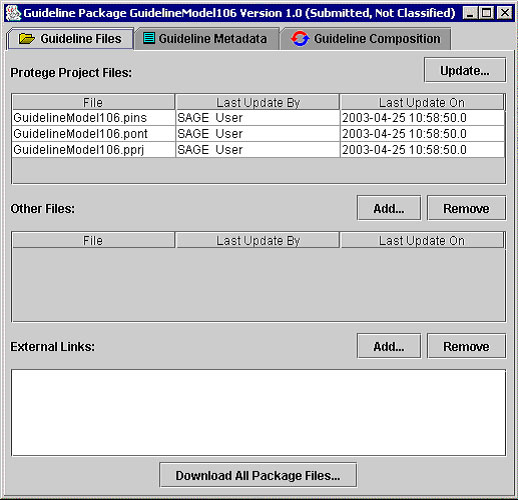The image size is (518, 500).
Task: Select the GuidelineModel106.pprj file row
Action: click(x=258, y=150)
